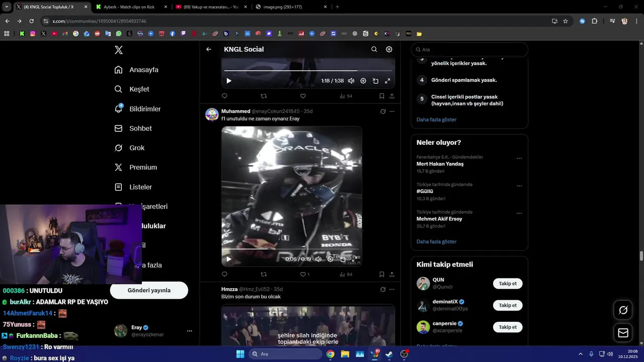Go back from KNGL Social community

209,49
